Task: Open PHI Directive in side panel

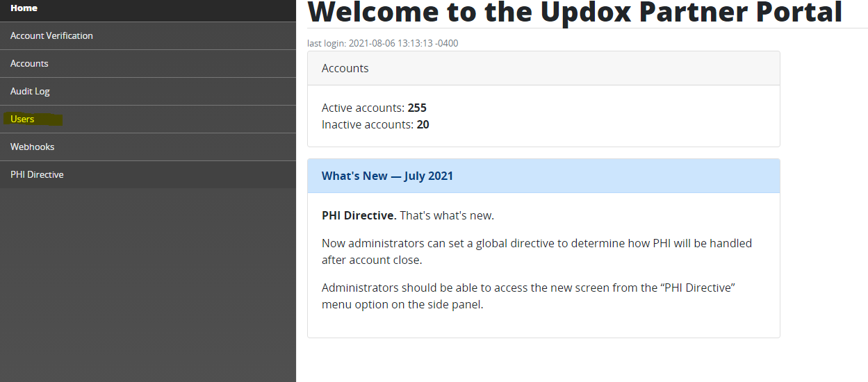Action: click(x=148, y=174)
